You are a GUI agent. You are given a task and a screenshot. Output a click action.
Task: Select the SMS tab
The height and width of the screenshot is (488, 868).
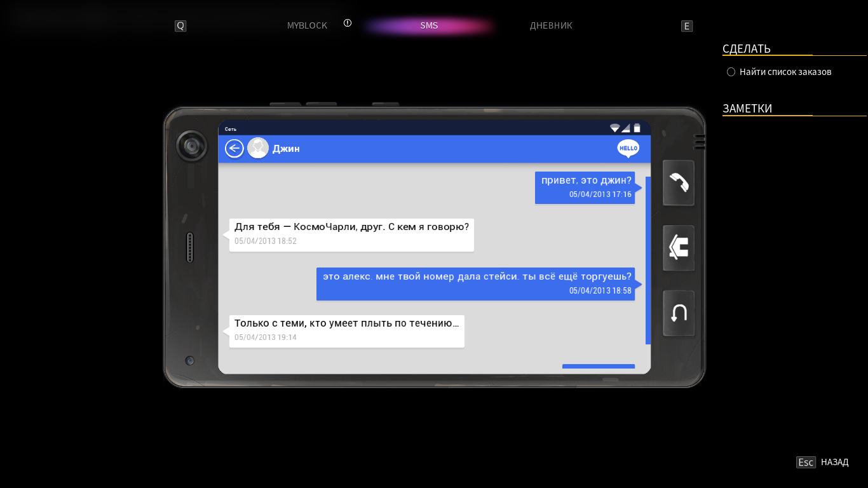(429, 26)
